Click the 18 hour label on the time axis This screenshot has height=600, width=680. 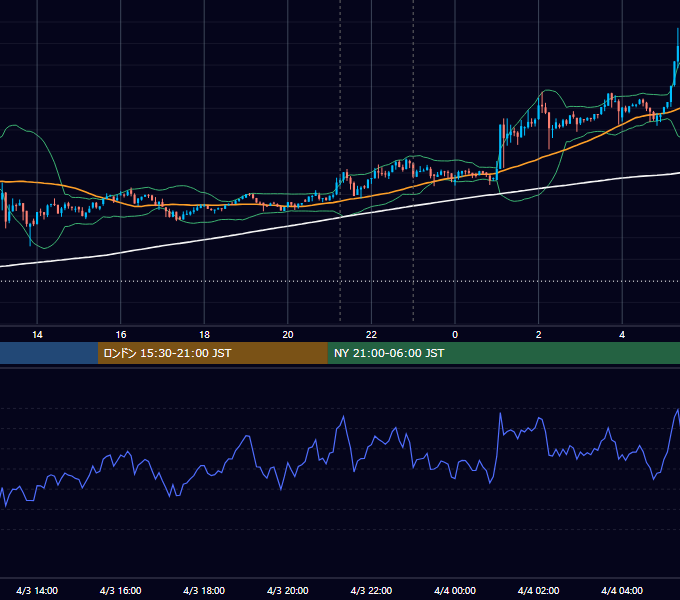(x=204, y=335)
